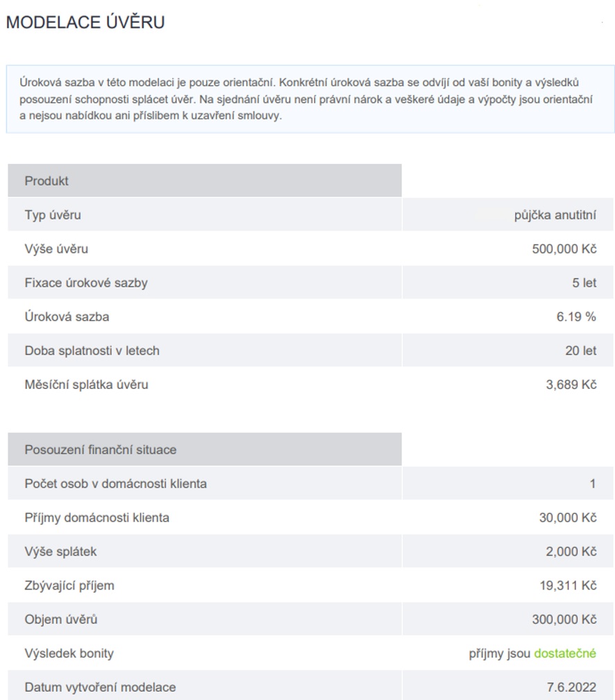Click the 19,311 Kč remaining income
The width and height of the screenshot is (615, 700).
(x=568, y=585)
